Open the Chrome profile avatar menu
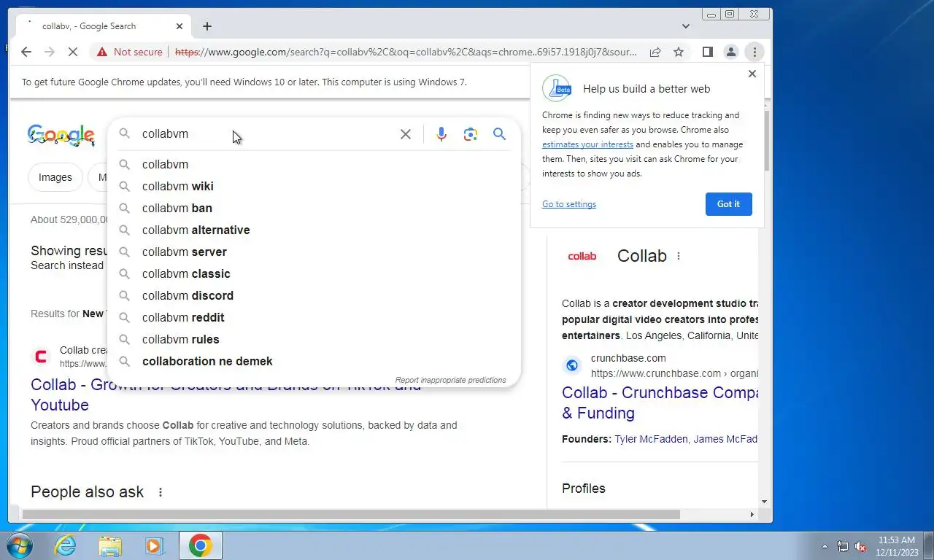This screenshot has width=934, height=560. click(x=730, y=52)
